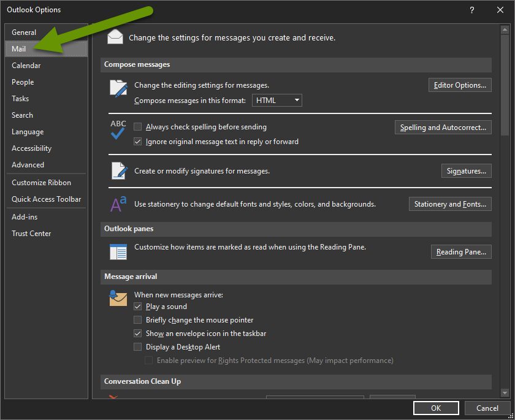This screenshot has width=515, height=420.
Task: Uncheck Play a sound for new messages
Action: (137, 306)
